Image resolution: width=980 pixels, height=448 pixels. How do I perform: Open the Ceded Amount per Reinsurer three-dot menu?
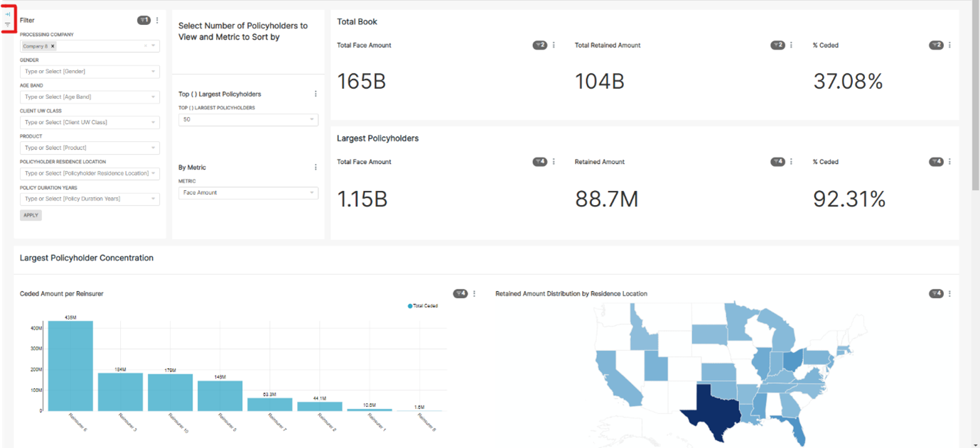coord(475,294)
